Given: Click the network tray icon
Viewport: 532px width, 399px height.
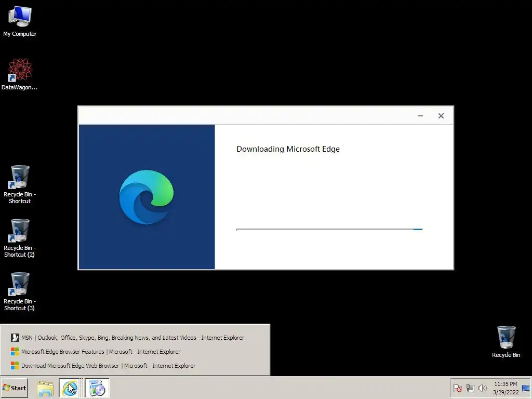Looking at the screenshot, I should (x=470, y=388).
